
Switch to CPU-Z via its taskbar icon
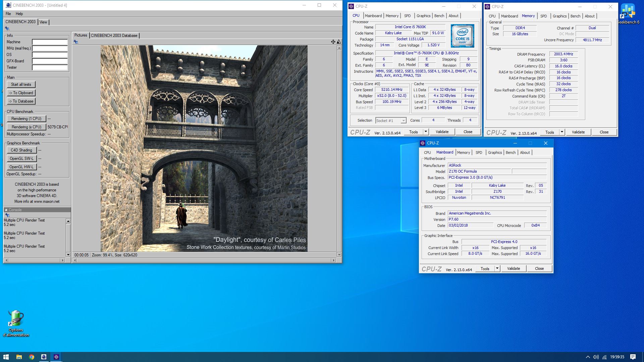(56, 357)
